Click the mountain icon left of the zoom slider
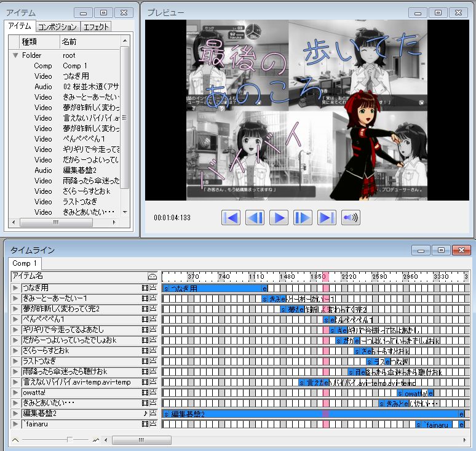 click(x=15, y=440)
